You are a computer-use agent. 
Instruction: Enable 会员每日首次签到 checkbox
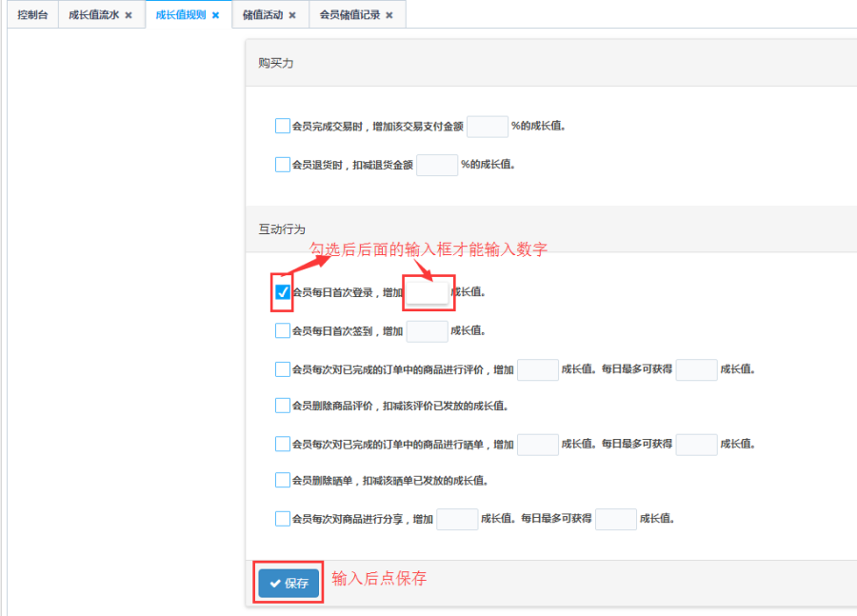click(282, 330)
